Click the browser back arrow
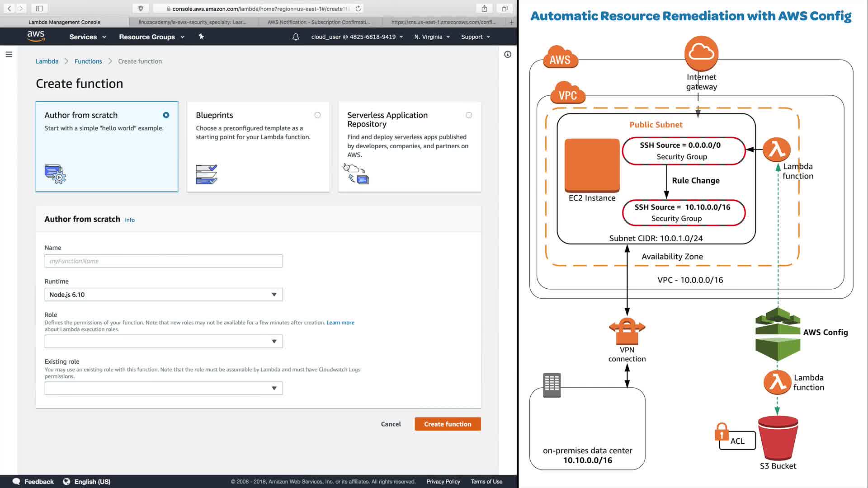This screenshot has width=868, height=488. click(x=9, y=9)
